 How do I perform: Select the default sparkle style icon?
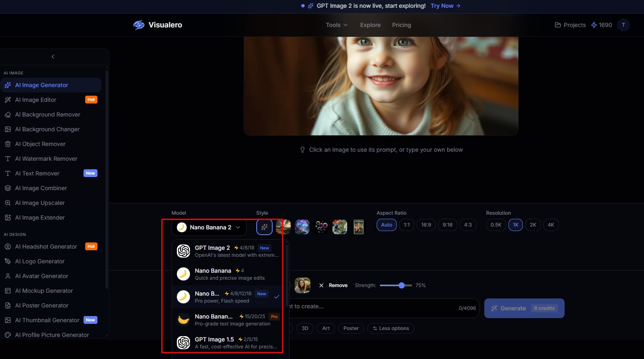pyautogui.click(x=264, y=227)
